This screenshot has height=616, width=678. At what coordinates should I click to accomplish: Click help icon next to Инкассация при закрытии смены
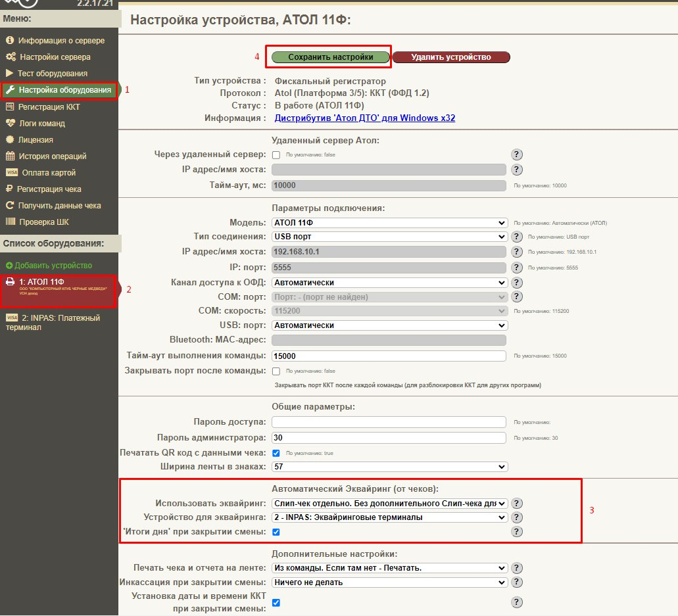point(518,582)
